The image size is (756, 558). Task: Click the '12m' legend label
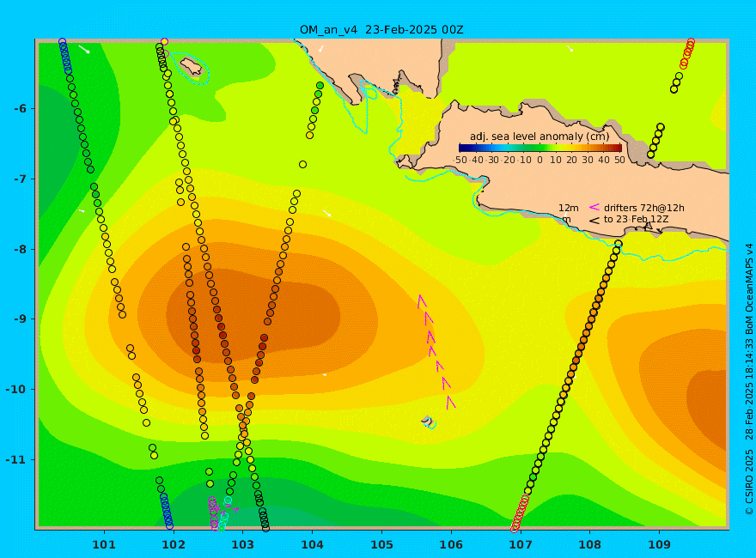(x=569, y=208)
